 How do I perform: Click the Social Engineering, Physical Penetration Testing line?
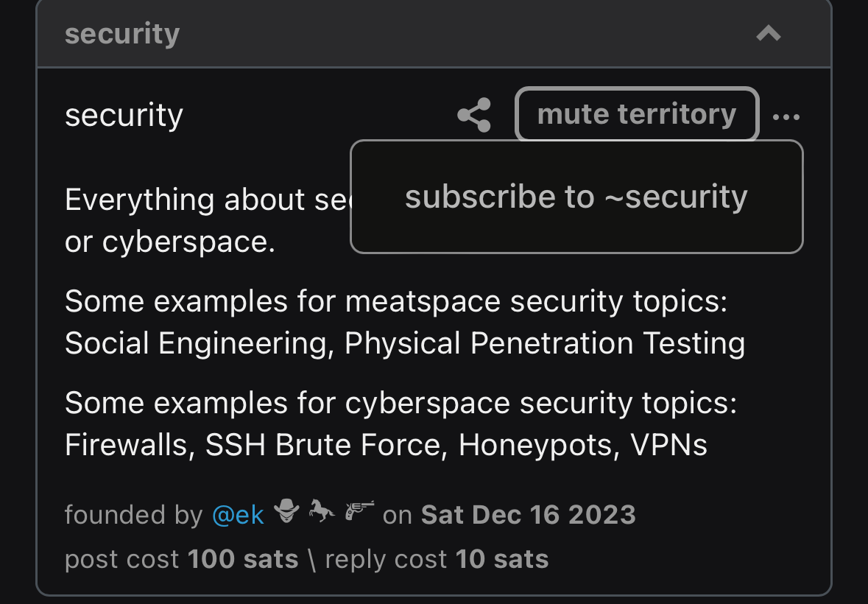coord(405,343)
